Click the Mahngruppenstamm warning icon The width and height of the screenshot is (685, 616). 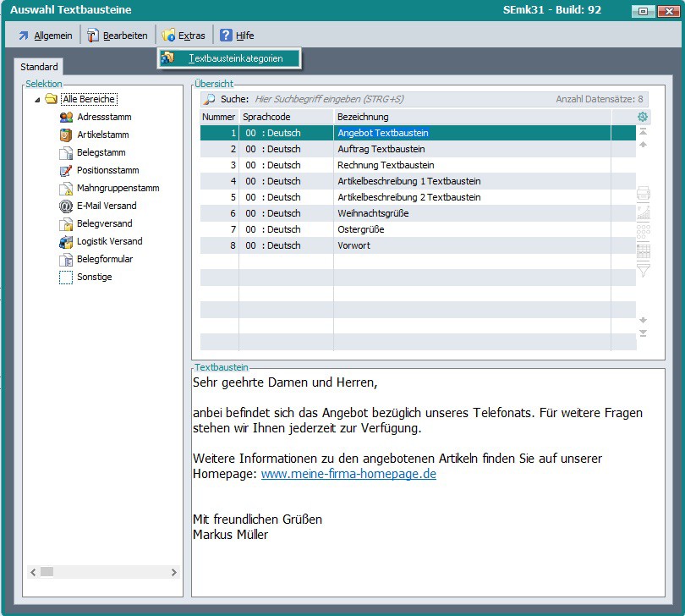pos(66,189)
